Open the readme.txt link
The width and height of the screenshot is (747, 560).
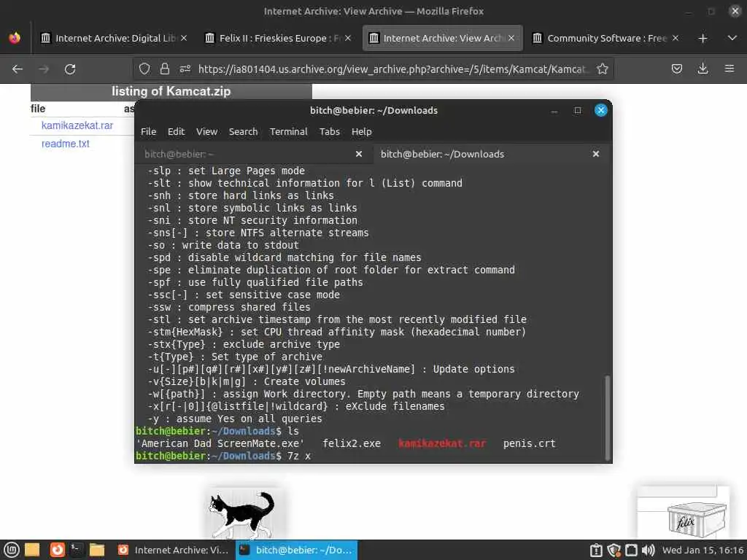pyautogui.click(x=65, y=144)
